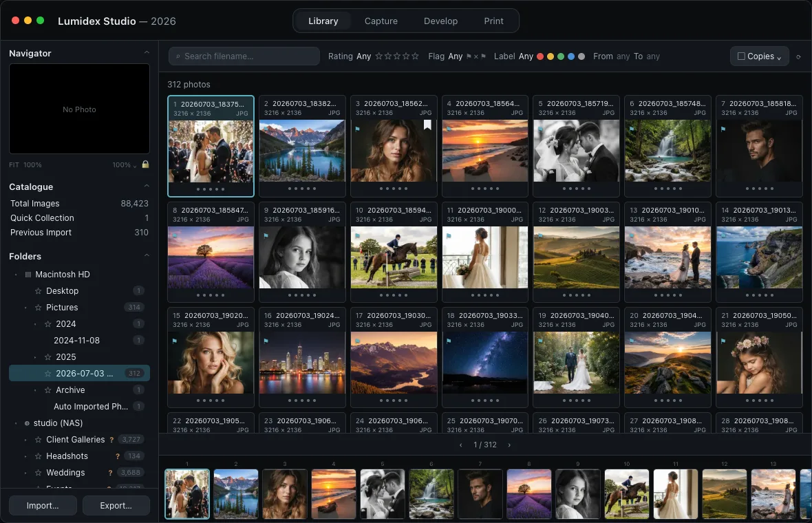Click the Macintosh HD drive icon

[28, 275]
